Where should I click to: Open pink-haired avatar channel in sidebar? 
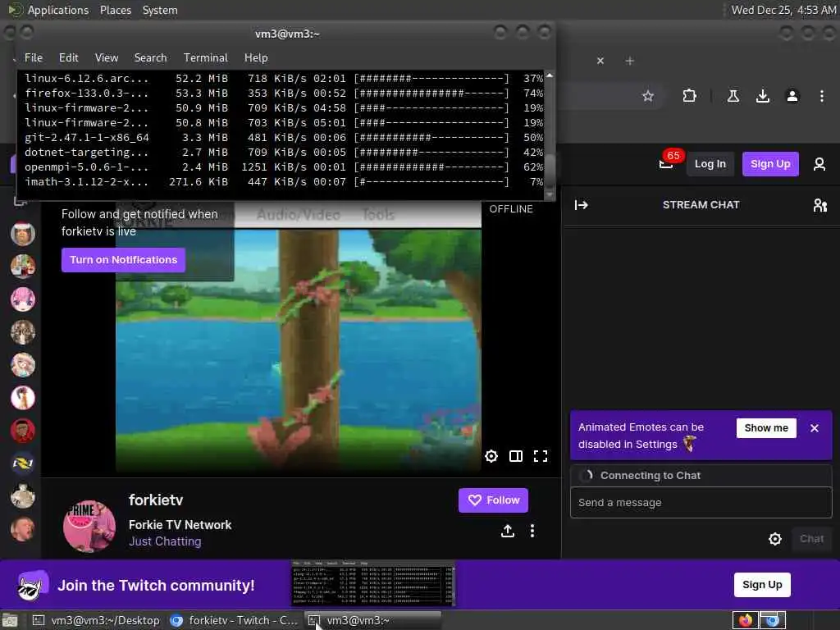(x=22, y=299)
